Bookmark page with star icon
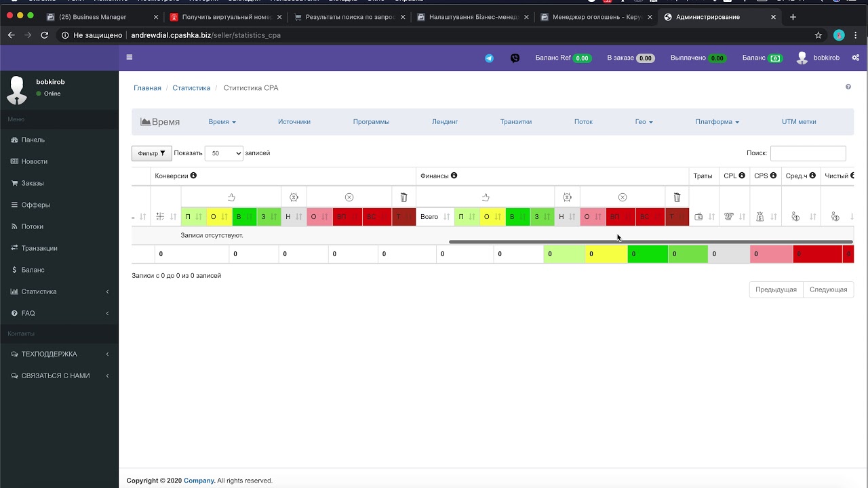868x488 pixels. click(818, 35)
